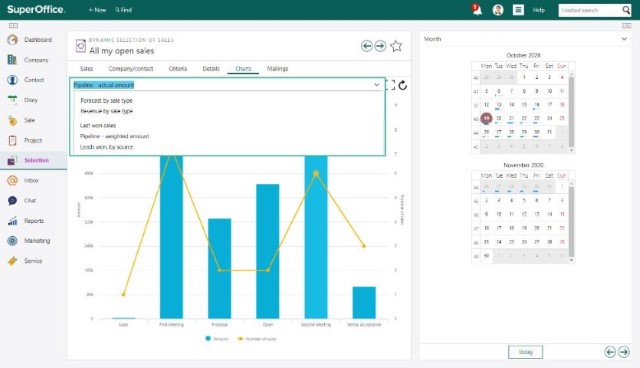Viewport: 640px width, 368px height.
Task: Select Pipeline - weighted amount option
Action: tap(115, 136)
